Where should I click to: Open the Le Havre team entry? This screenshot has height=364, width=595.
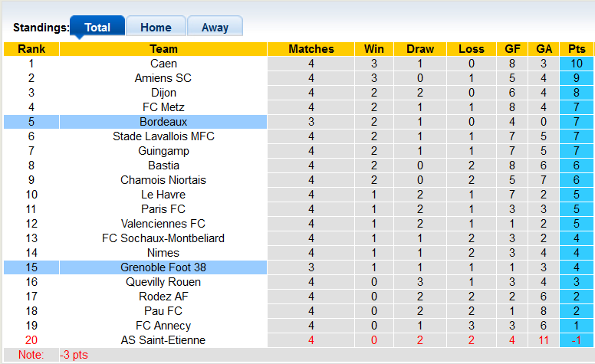pyautogui.click(x=163, y=195)
